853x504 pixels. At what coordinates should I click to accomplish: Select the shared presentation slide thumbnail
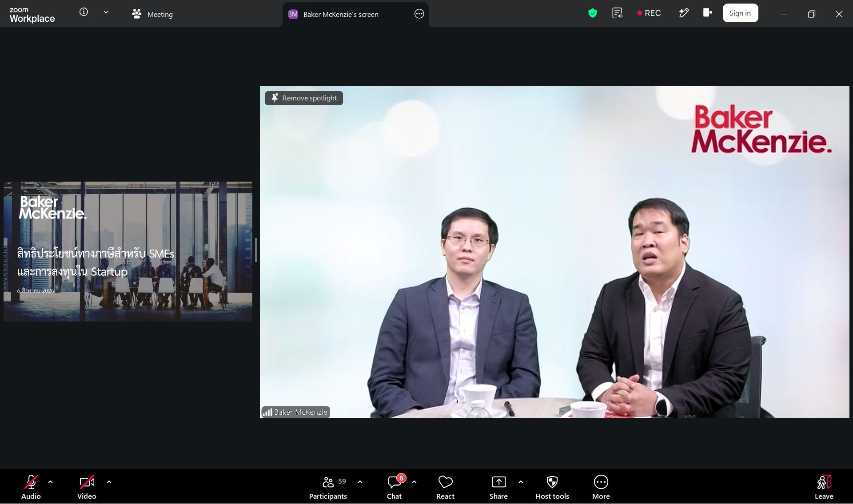pyautogui.click(x=128, y=251)
